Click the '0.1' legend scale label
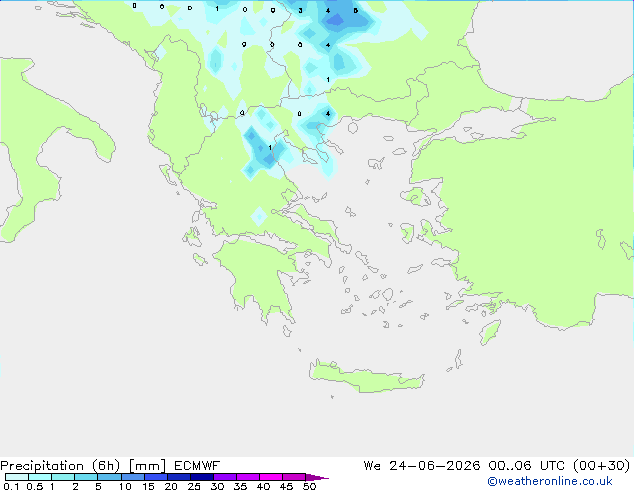Screen dimensions: 634x490 [x=11, y=486]
